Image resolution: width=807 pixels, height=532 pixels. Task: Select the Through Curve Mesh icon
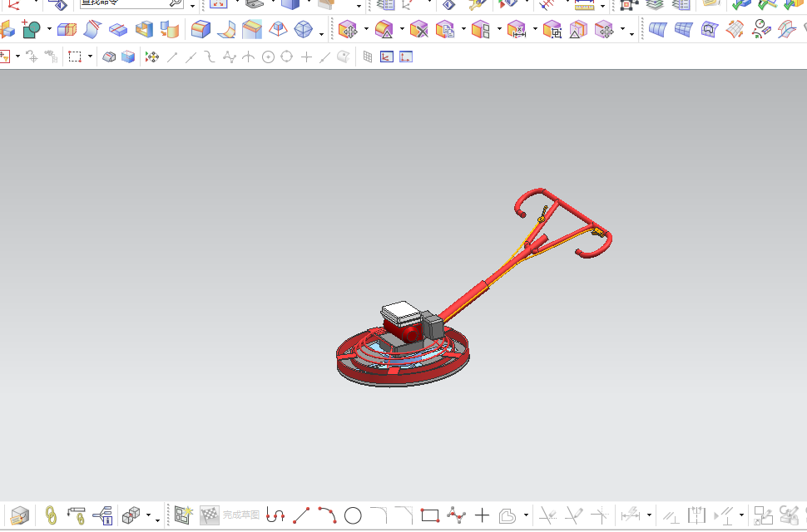(684, 29)
